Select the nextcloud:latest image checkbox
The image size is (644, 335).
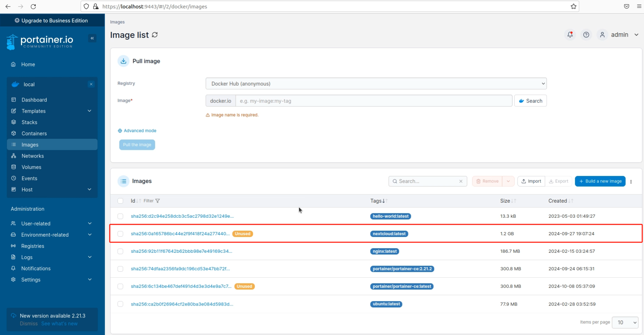(x=120, y=234)
